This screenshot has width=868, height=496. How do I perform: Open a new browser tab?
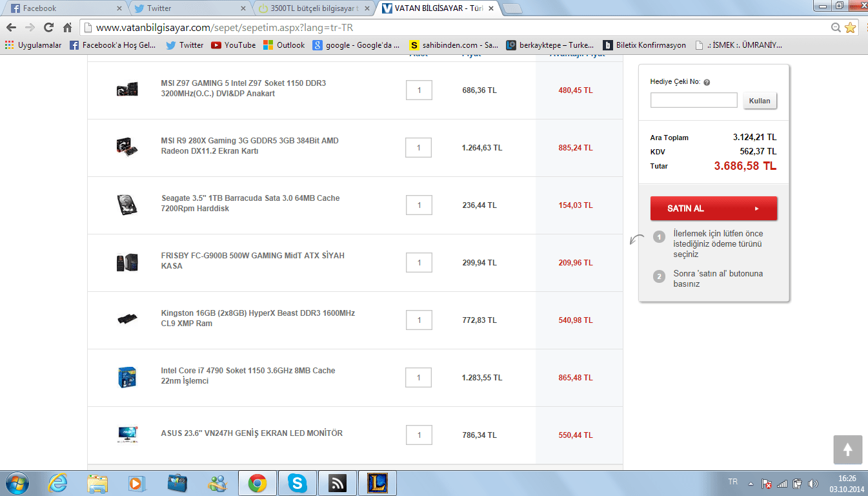click(x=512, y=8)
